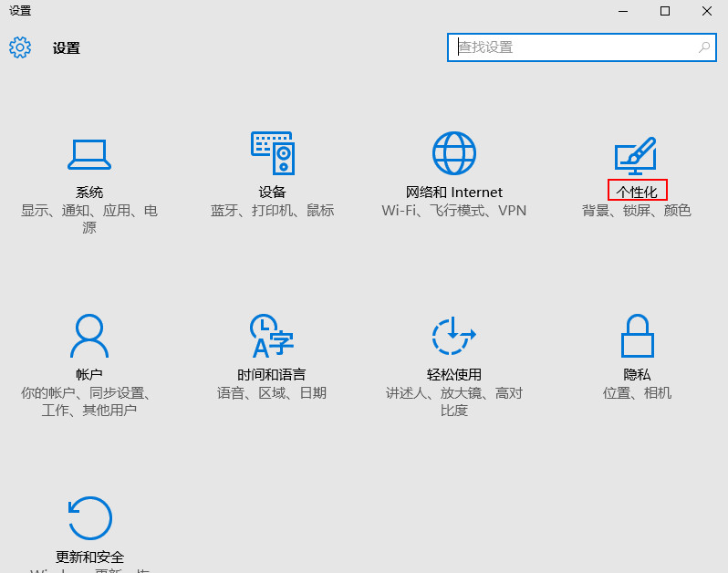Open the Accounts person icon

(89, 336)
